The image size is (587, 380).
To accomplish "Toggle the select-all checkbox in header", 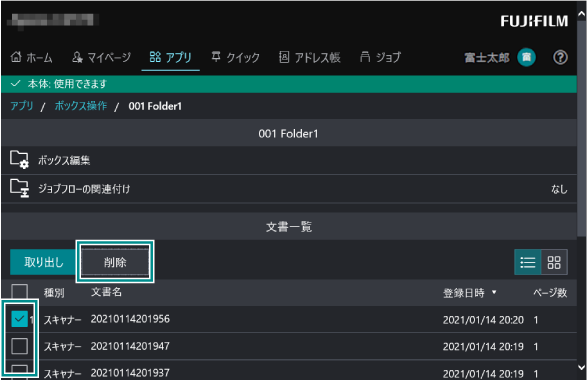I will [19, 292].
